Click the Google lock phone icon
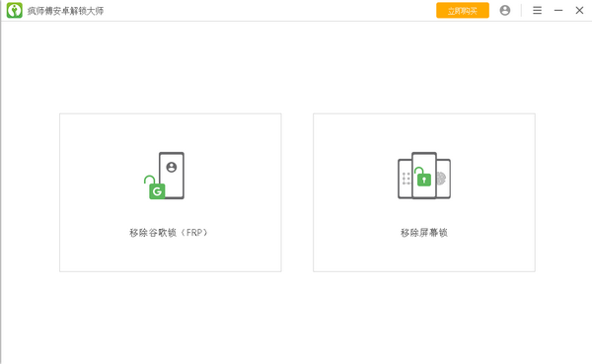 pos(164,176)
